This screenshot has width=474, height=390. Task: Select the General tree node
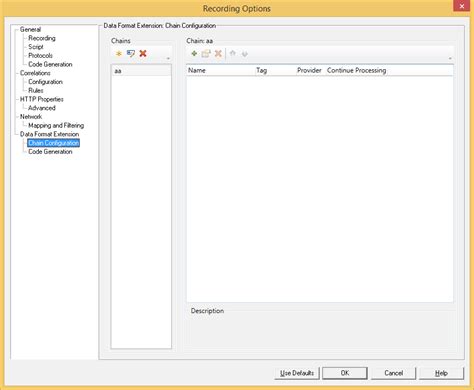pos(30,29)
